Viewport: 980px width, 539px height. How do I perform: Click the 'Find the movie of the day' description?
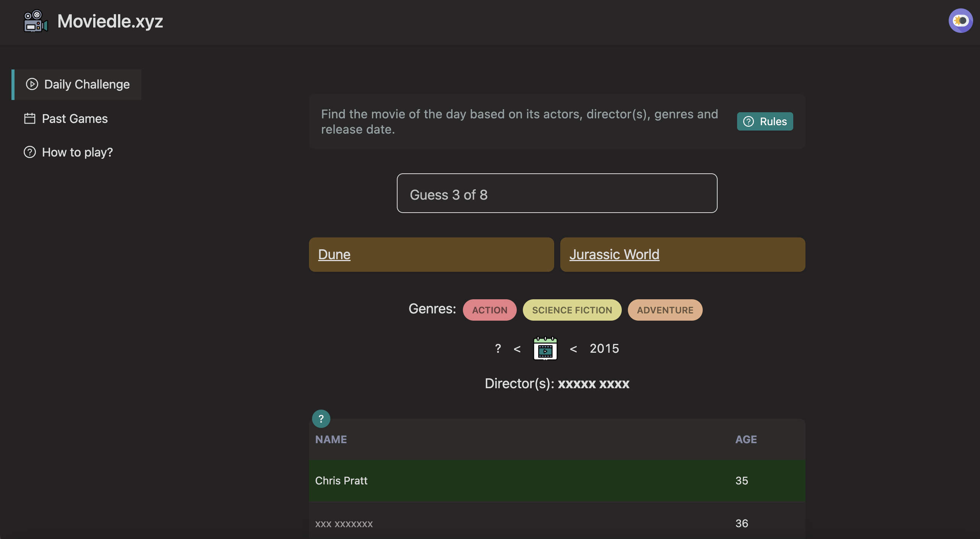click(x=519, y=122)
